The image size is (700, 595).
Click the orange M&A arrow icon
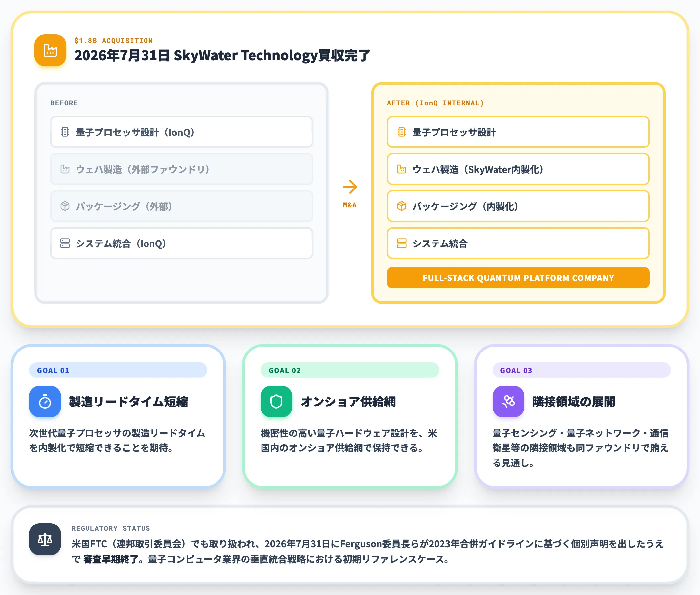click(x=350, y=187)
